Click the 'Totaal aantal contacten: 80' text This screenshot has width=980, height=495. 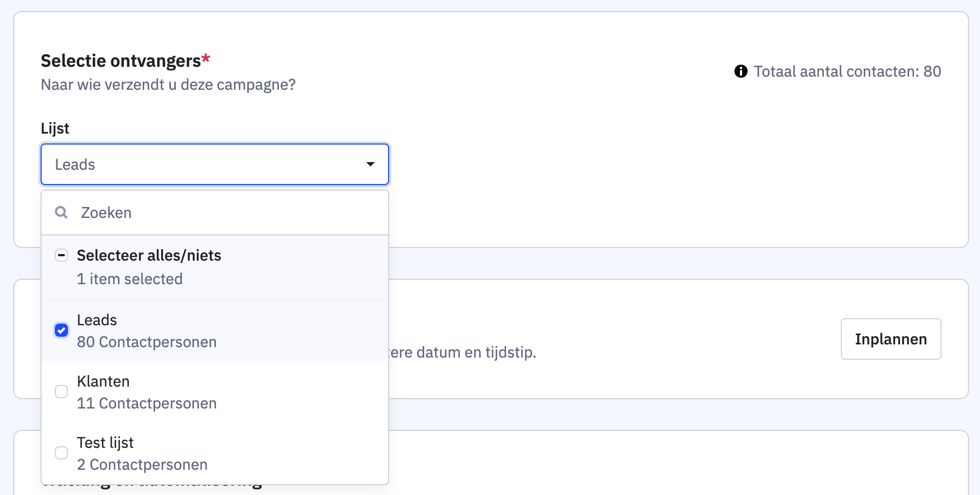847,71
